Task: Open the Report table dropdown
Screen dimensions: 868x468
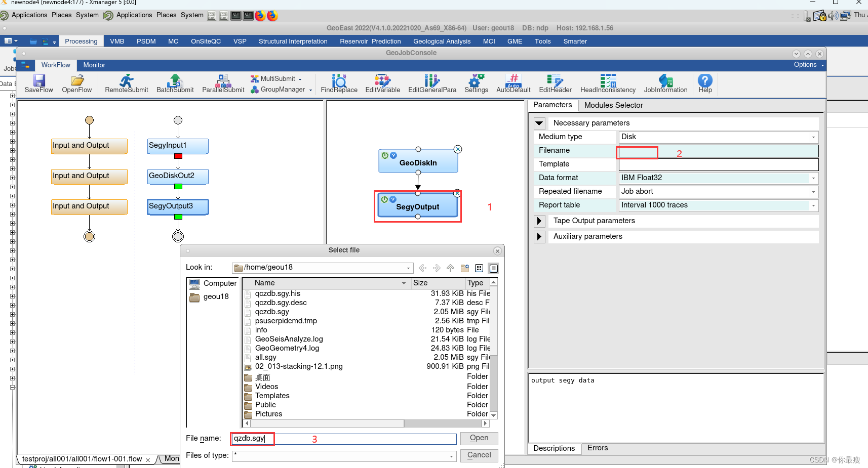Action: click(814, 205)
